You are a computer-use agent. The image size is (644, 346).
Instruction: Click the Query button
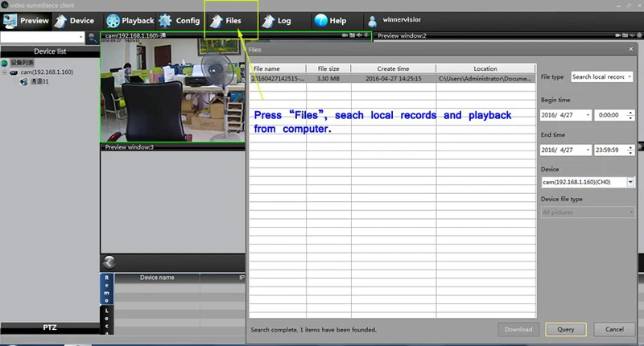click(x=566, y=329)
